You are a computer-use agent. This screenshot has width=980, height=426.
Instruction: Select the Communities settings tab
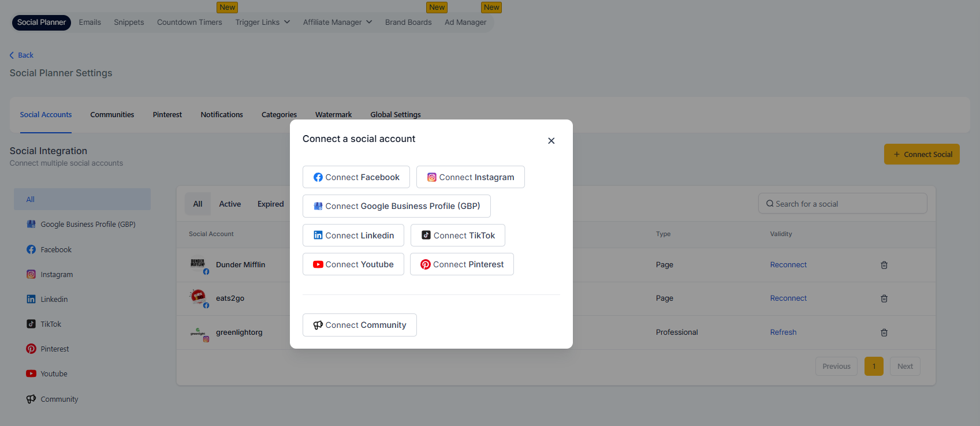[112, 115]
